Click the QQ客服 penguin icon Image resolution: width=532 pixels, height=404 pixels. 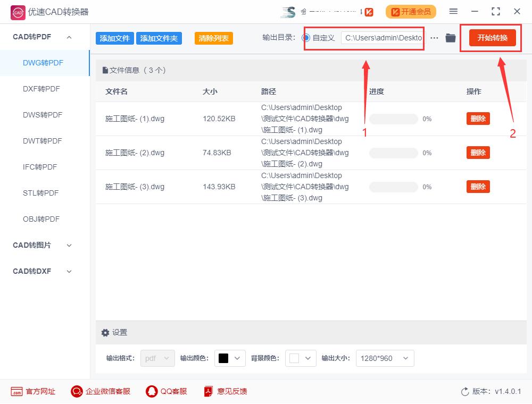click(x=151, y=391)
